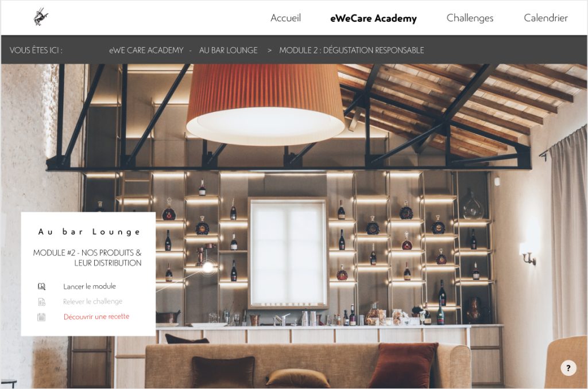Screen dimensions: 588x389
Task: Click Module 2 Dégustation Responsable breadcrumb
Action: [352, 50]
